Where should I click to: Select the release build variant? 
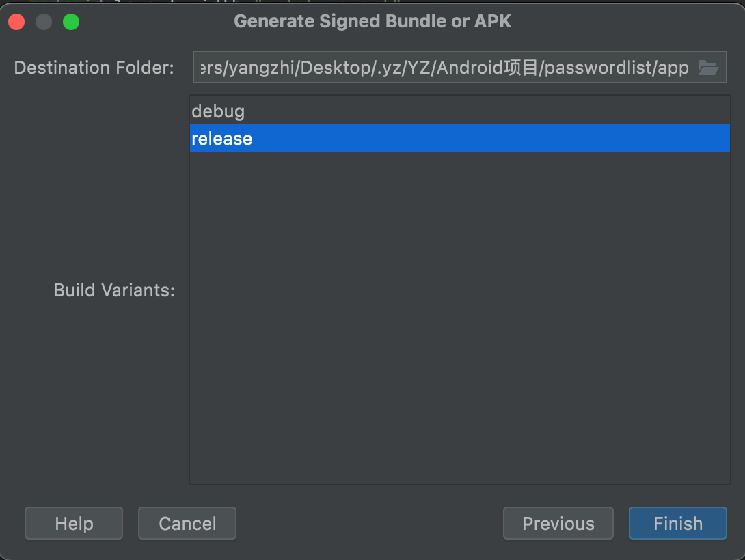(222, 139)
